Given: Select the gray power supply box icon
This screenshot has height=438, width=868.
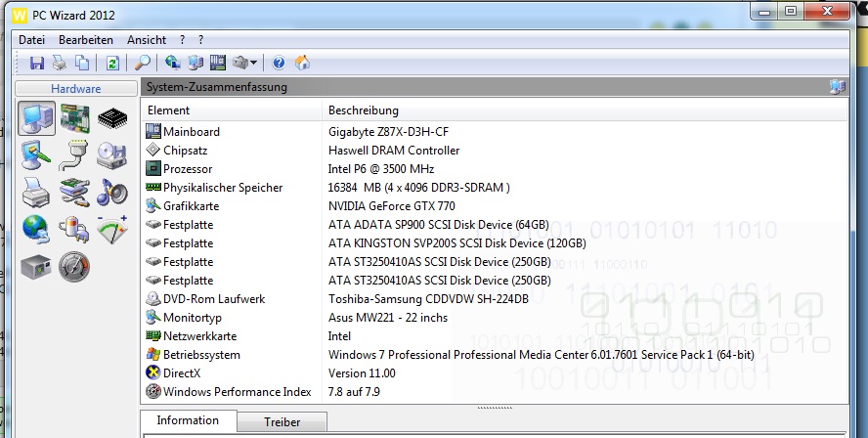Looking at the screenshot, I should [x=36, y=267].
